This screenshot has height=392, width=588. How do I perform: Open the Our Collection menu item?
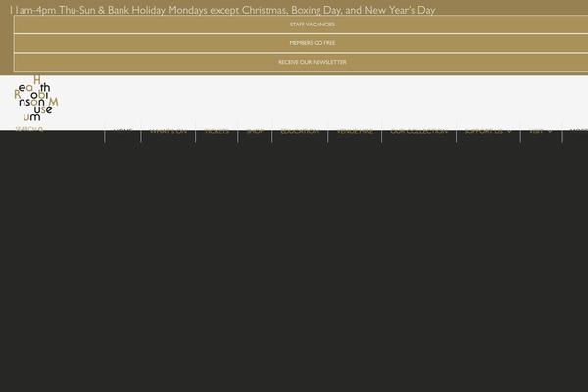pos(418,131)
